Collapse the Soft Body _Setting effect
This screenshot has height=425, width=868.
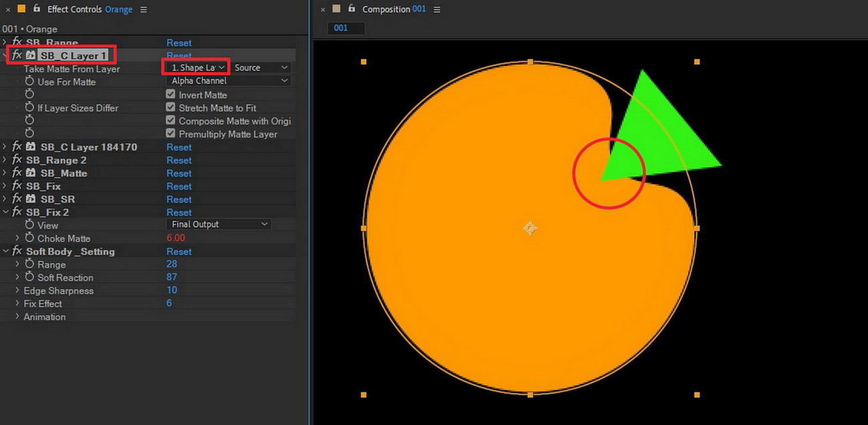(5, 252)
